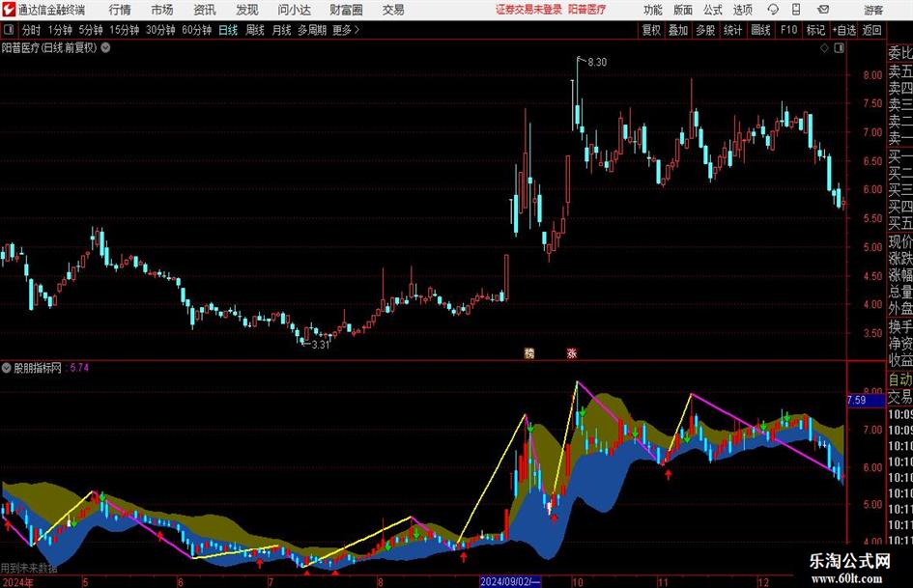Open the 功能 menu
The image size is (913, 588).
(x=653, y=10)
